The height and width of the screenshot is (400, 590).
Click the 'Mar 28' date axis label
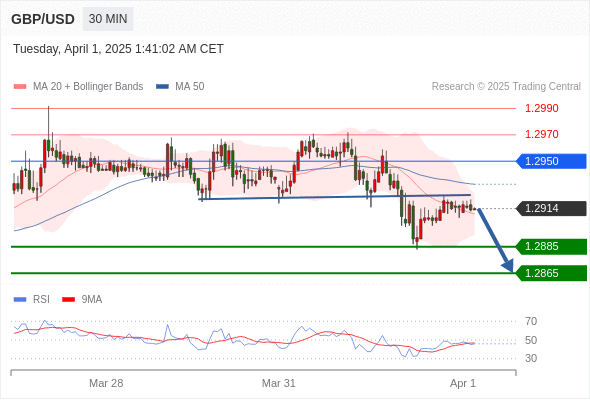(x=106, y=383)
